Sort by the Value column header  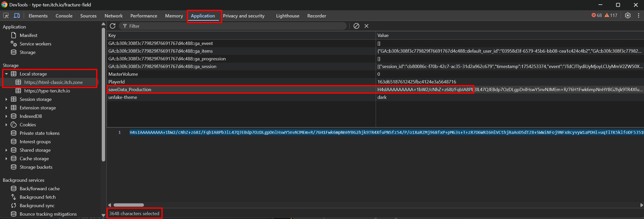(x=510, y=35)
